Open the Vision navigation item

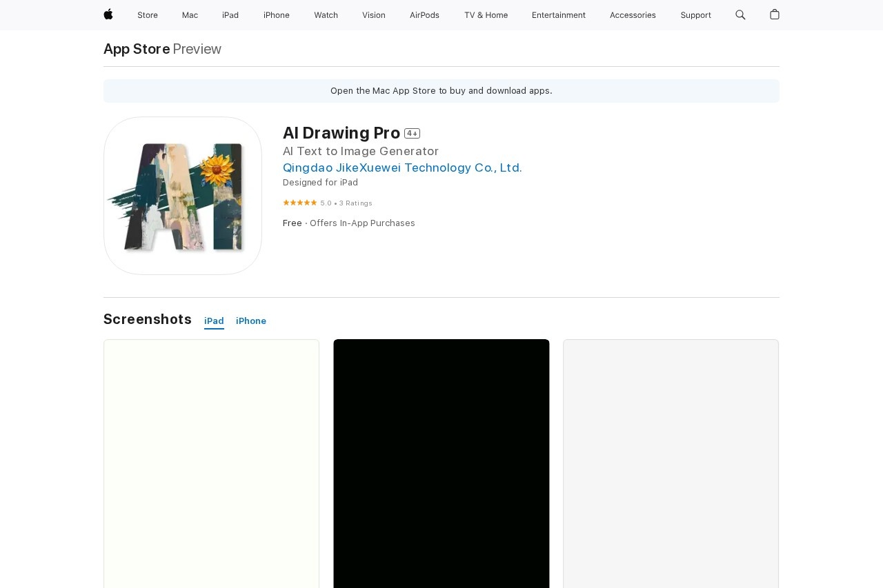pyautogui.click(x=374, y=15)
